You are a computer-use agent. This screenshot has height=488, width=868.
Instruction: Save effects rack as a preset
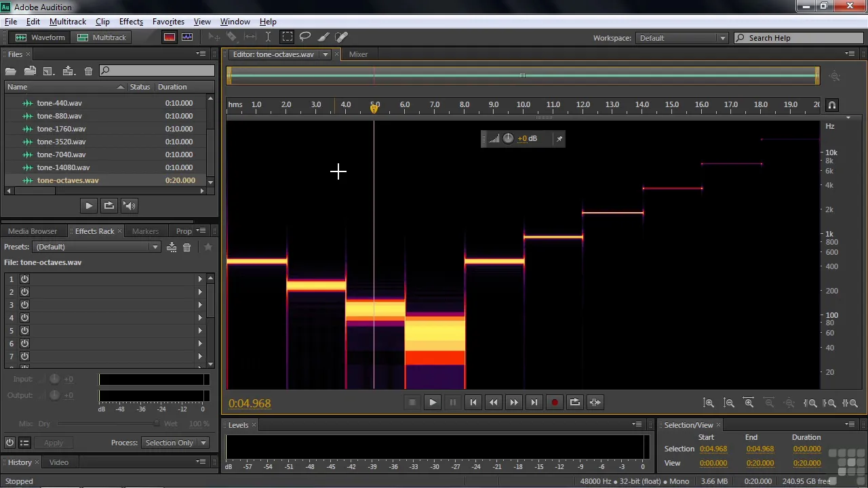point(172,247)
